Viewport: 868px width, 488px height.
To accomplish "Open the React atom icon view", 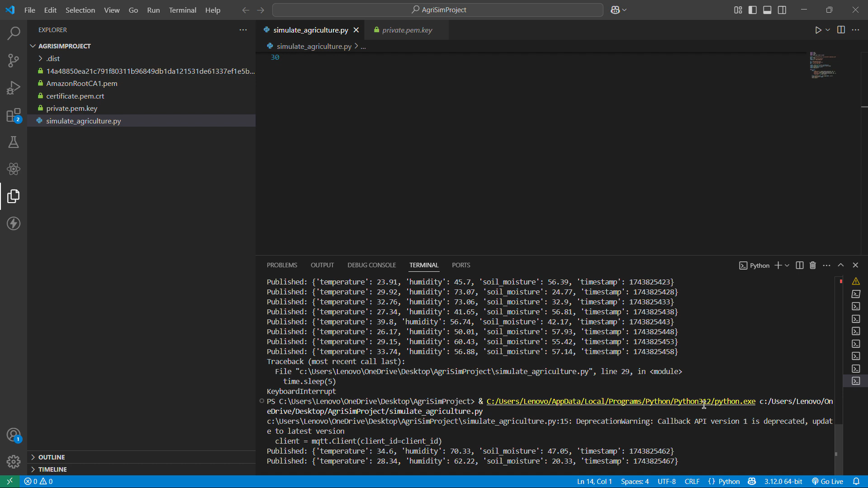I will [x=14, y=169].
